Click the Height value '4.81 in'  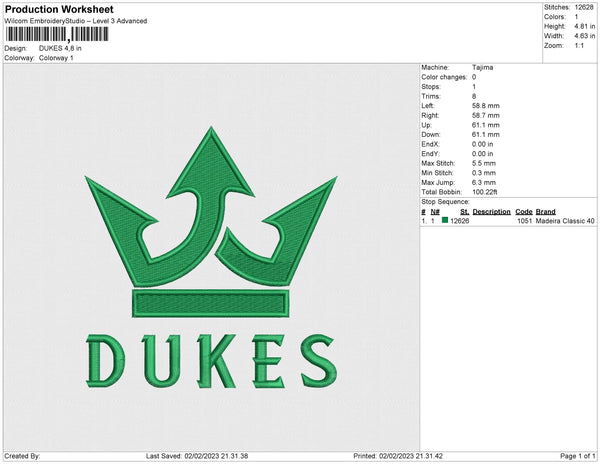click(585, 26)
